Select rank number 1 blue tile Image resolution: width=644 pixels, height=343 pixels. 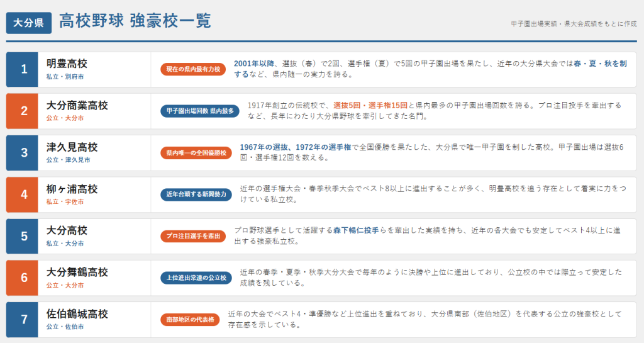[22, 69]
